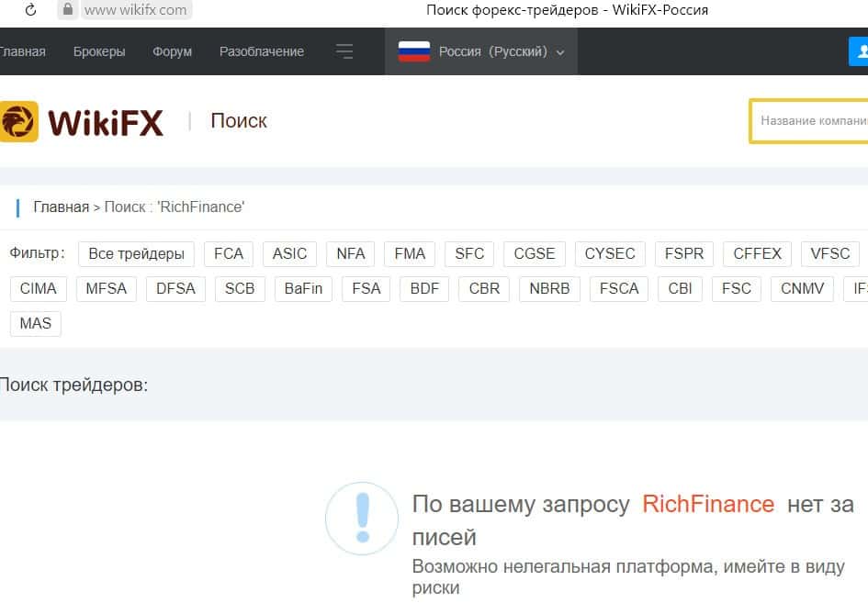Select the CFFEX regulator filter
868x614 pixels.
[x=757, y=254]
